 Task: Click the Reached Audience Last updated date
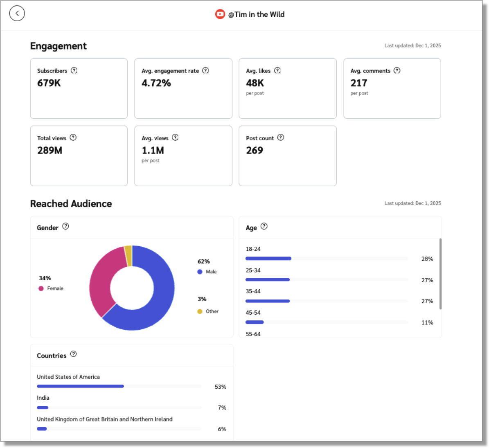click(x=412, y=203)
